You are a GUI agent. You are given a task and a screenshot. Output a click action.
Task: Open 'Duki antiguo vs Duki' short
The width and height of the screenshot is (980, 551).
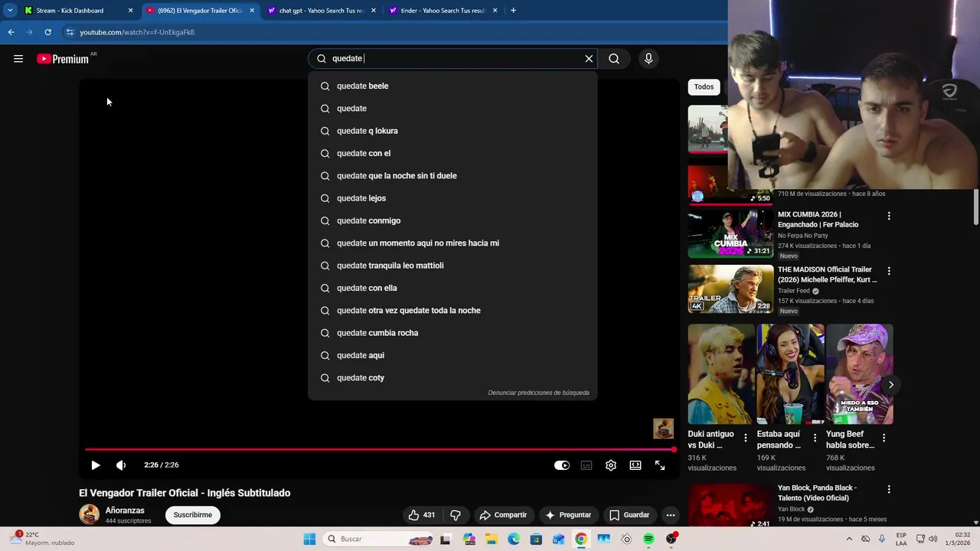[720, 374]
